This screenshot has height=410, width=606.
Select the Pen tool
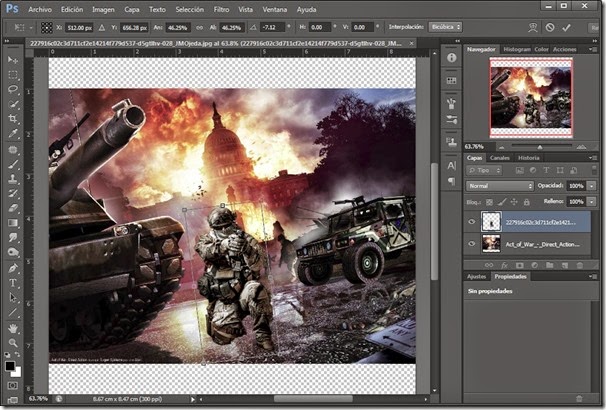(13, 268)
